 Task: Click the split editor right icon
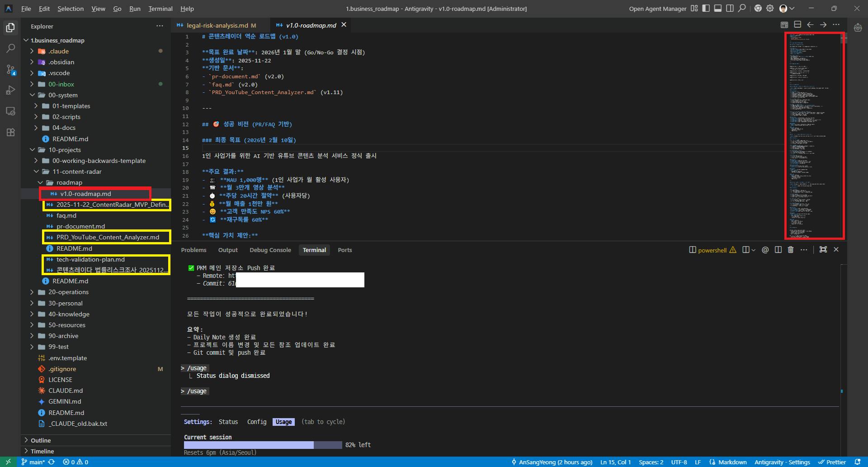(797, 25)
